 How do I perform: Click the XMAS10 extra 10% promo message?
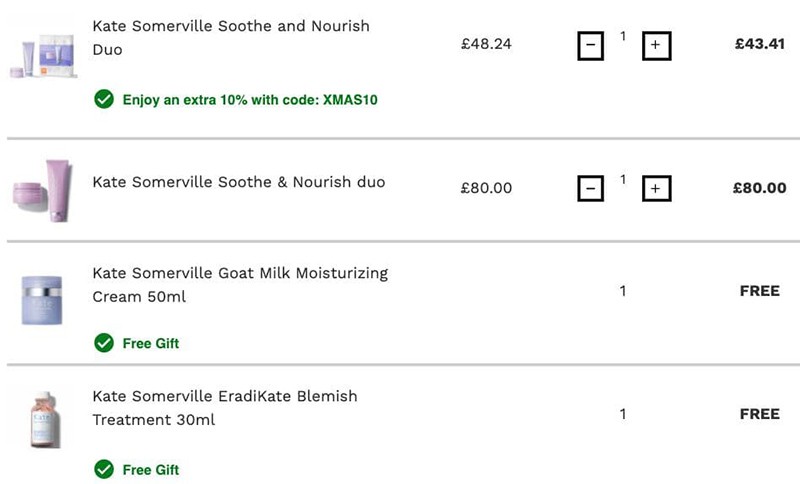(x=250, y=99)
